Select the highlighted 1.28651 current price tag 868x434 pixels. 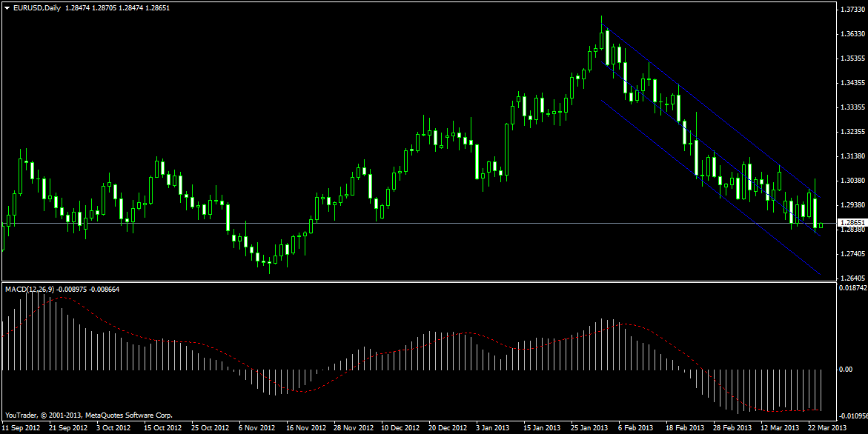click(x=852, y=222)
